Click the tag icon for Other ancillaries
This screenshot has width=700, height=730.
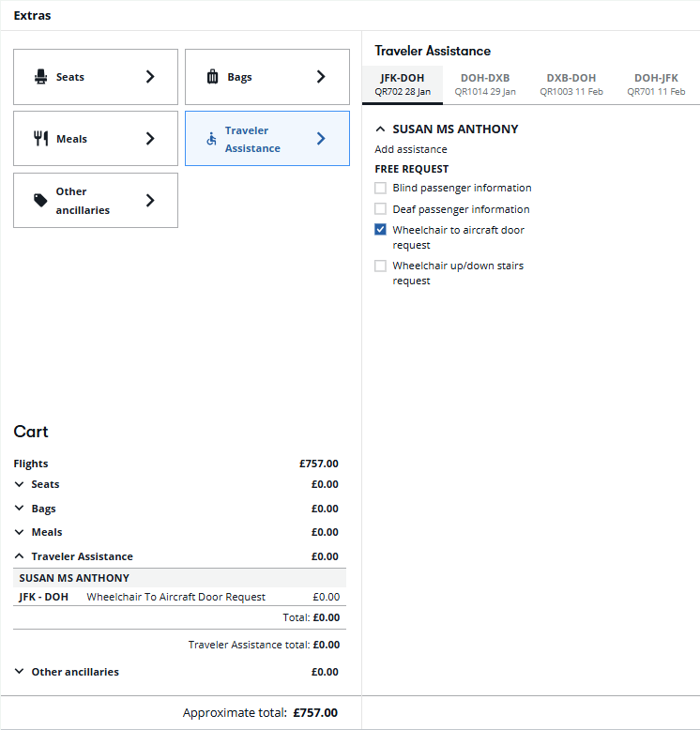pos(40,201)
